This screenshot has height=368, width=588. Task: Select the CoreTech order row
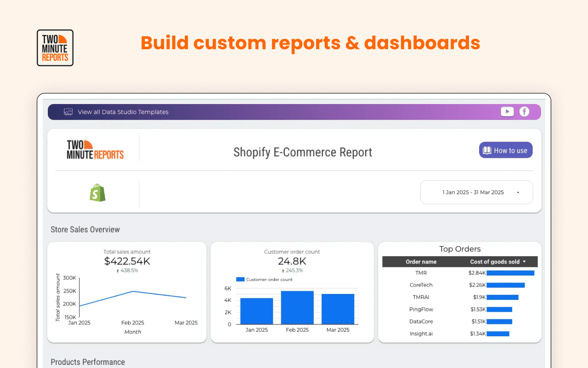460,285
